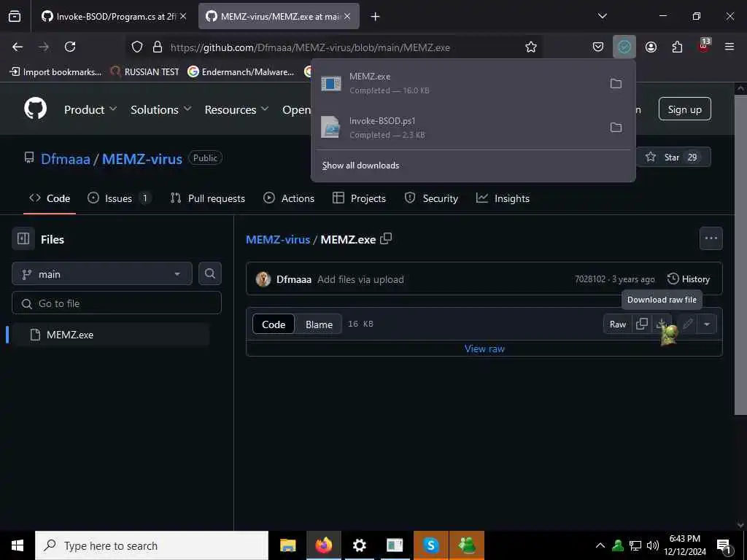Open the Code repository tab

tap(50, 198)
